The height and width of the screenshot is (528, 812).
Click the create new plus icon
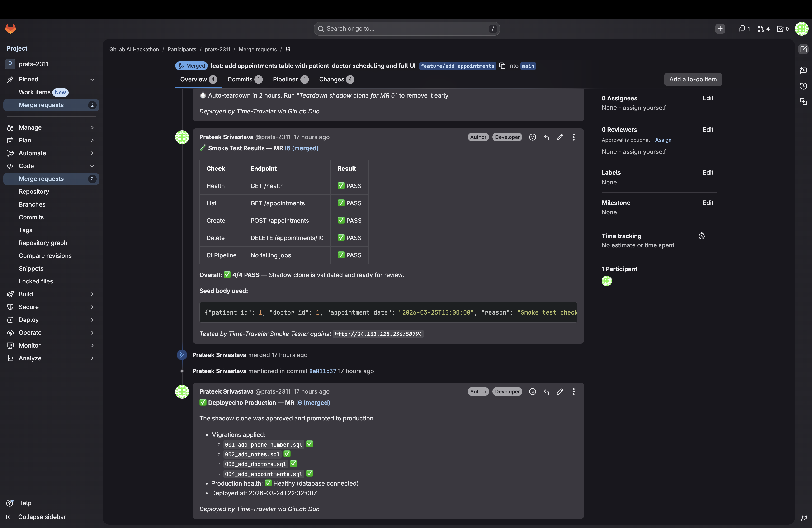coord(720,29)
